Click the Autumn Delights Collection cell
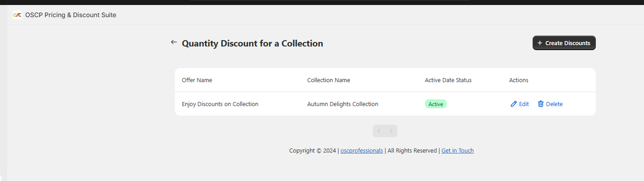Screen dimensions: 644x181 point(343,104)
